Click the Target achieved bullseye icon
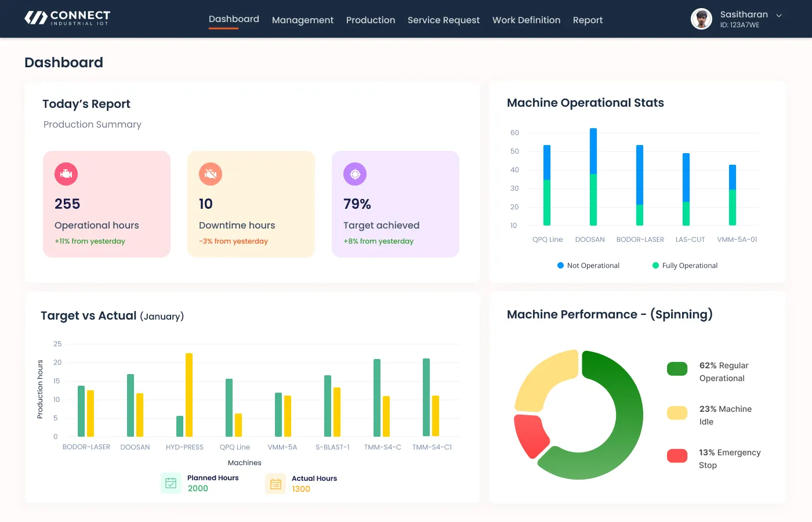 tap(355, 174)
